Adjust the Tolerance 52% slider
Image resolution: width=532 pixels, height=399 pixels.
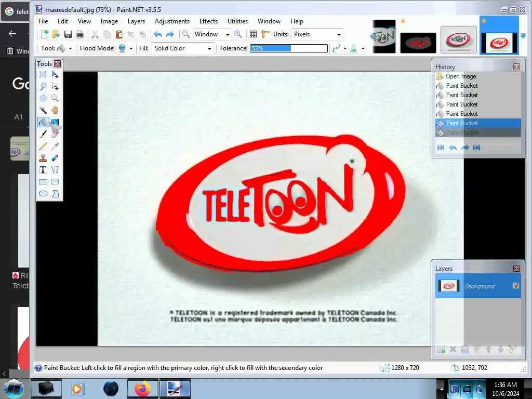point(289,48)
